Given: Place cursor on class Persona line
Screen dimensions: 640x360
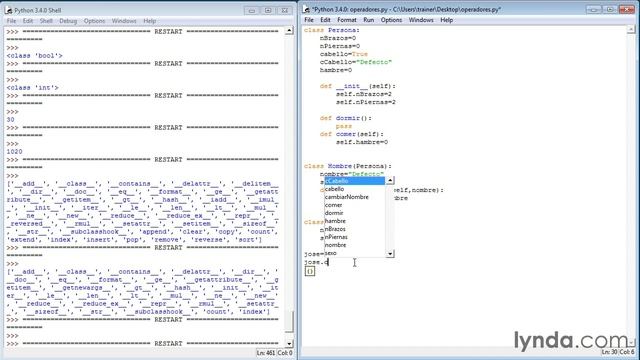Looking at the screenshot, I should (x=331, y=30).
